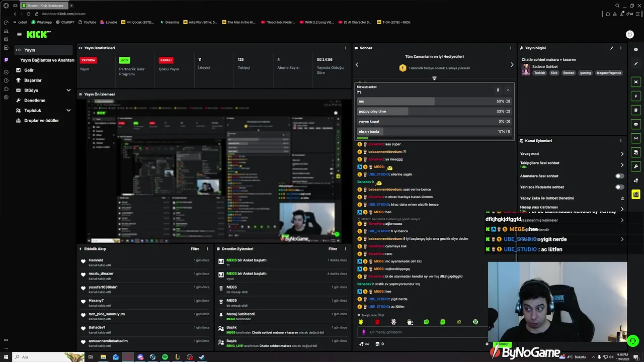Screen dimensions: 644x362
Task: Show next gift leaderboard with right arrow
Action: click(512, 64)
